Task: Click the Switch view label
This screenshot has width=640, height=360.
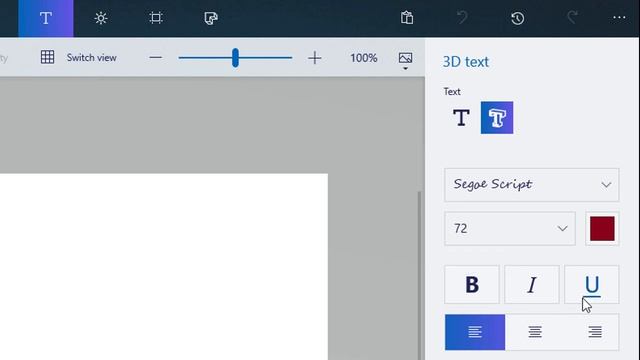Action: (x=91, y=58)
